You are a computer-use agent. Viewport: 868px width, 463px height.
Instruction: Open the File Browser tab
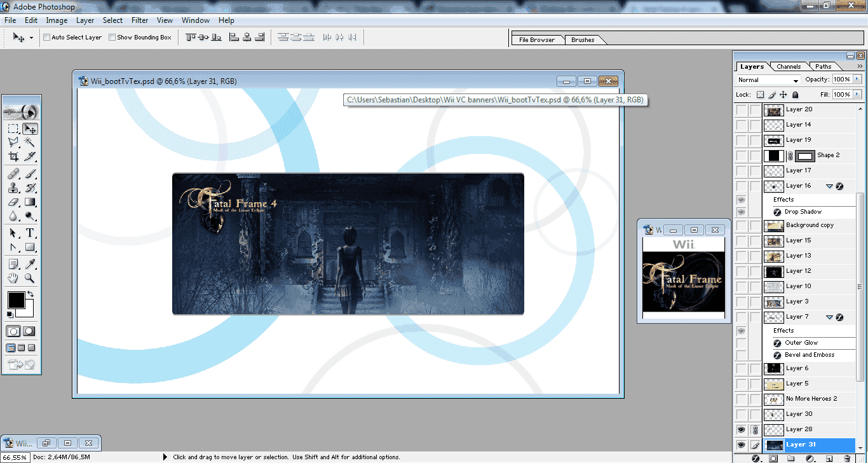point(537,39)
